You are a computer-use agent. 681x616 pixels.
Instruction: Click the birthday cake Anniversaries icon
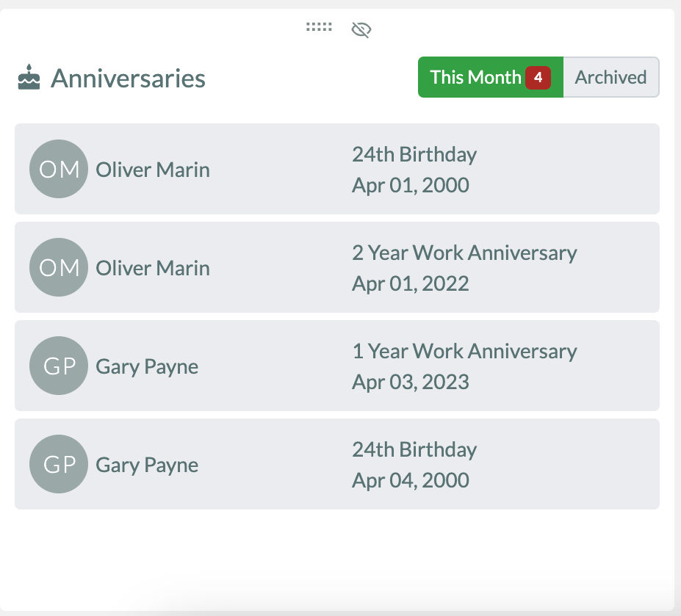[27, 77]
